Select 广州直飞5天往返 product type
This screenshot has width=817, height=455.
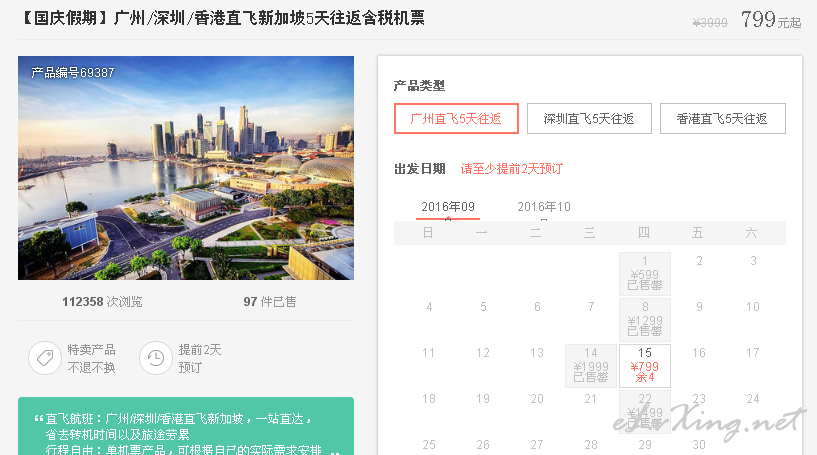[456, 118]
